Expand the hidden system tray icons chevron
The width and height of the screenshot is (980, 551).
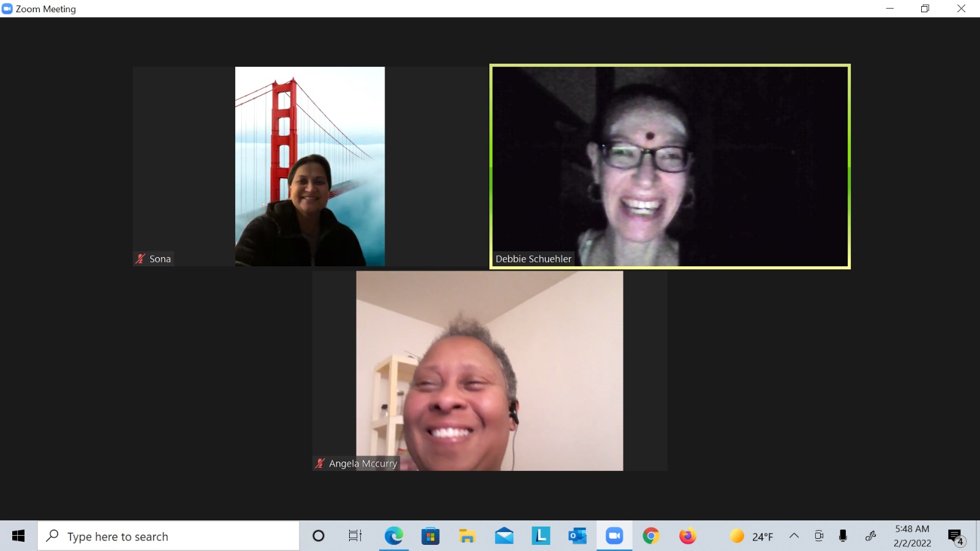click(794, 536)
